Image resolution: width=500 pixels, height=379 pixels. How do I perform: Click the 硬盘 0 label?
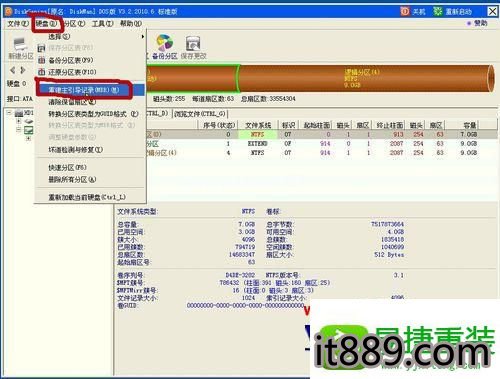(16, 83)
